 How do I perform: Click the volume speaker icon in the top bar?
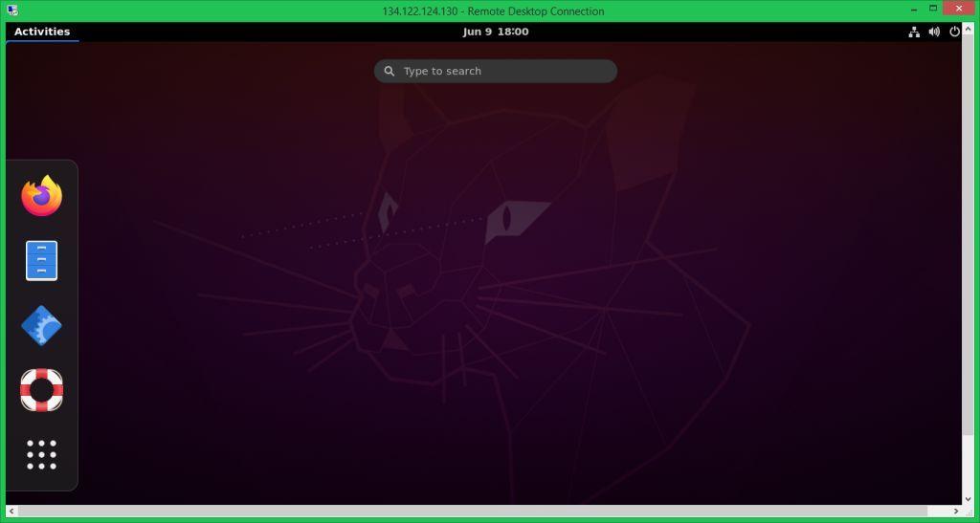pos(934,32)
